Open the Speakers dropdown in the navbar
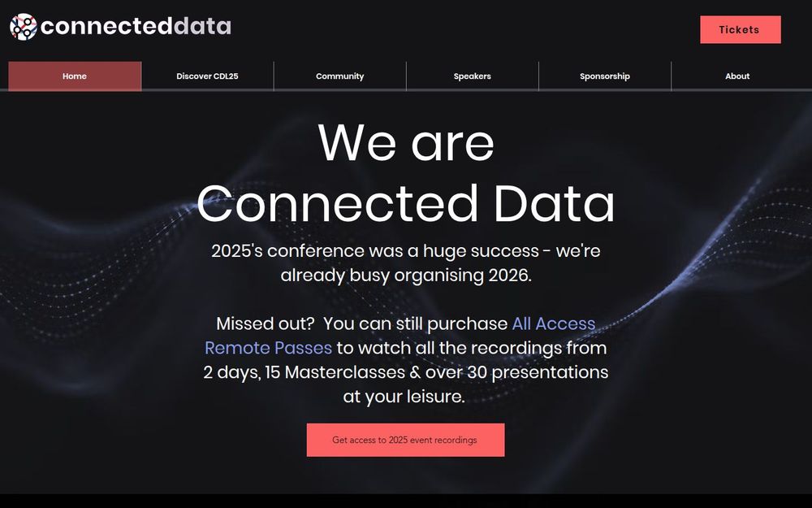Screen dimensions: 812x508 pos(472,76)
